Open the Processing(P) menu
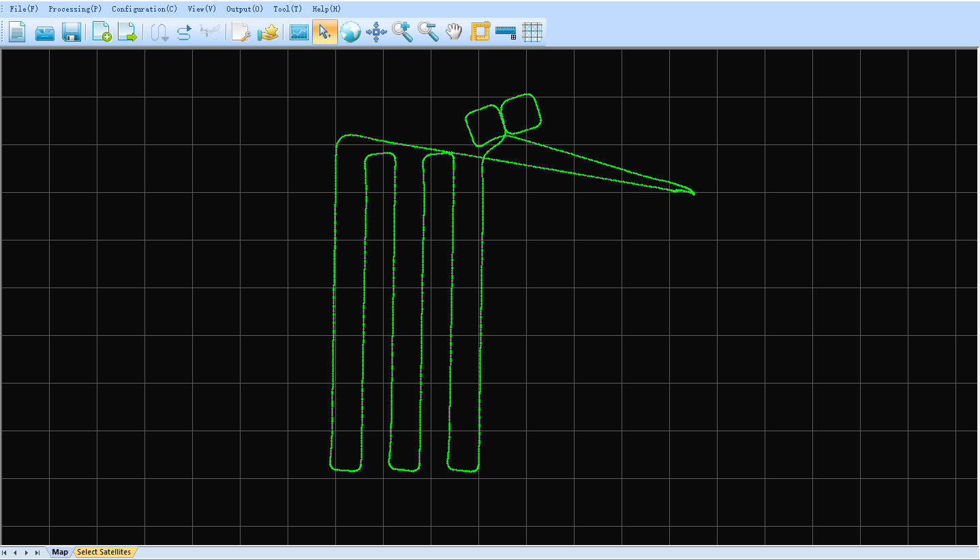The height and width of the screenshot is (560, 980). (75, 9)
